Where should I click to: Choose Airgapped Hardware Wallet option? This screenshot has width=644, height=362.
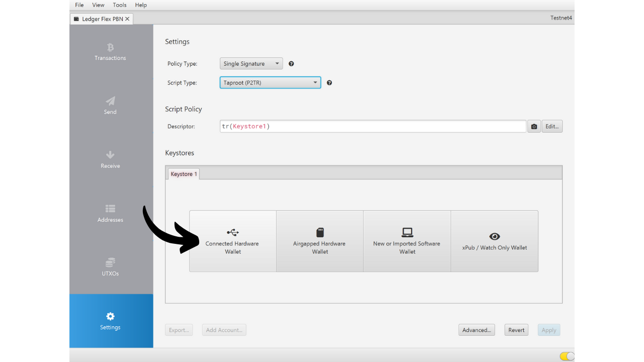coord(319,241)
